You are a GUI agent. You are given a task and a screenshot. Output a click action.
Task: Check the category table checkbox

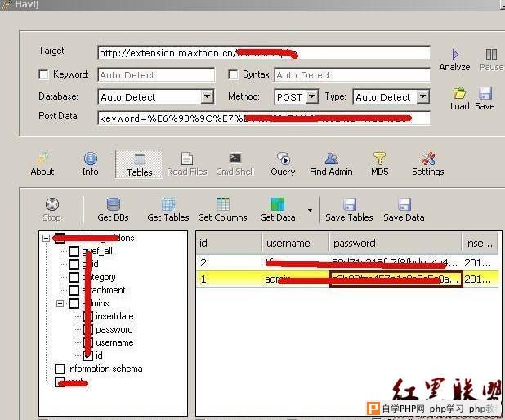(74, 277)
